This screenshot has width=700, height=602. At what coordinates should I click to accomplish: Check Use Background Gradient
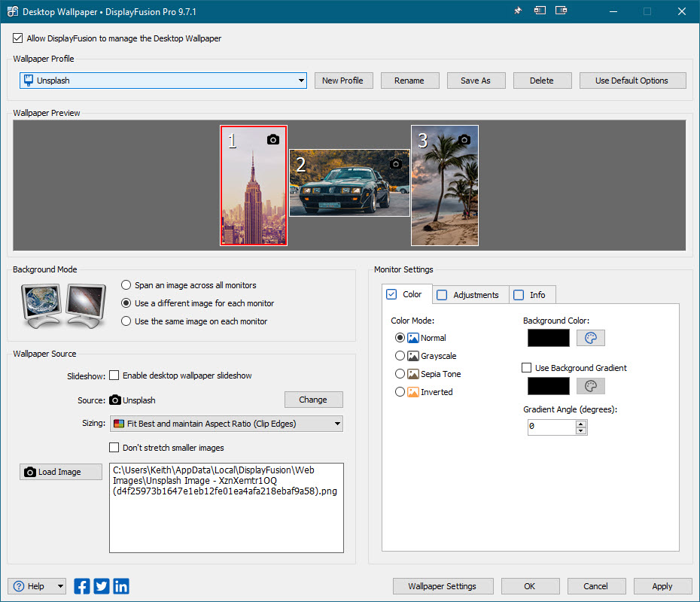527,368
